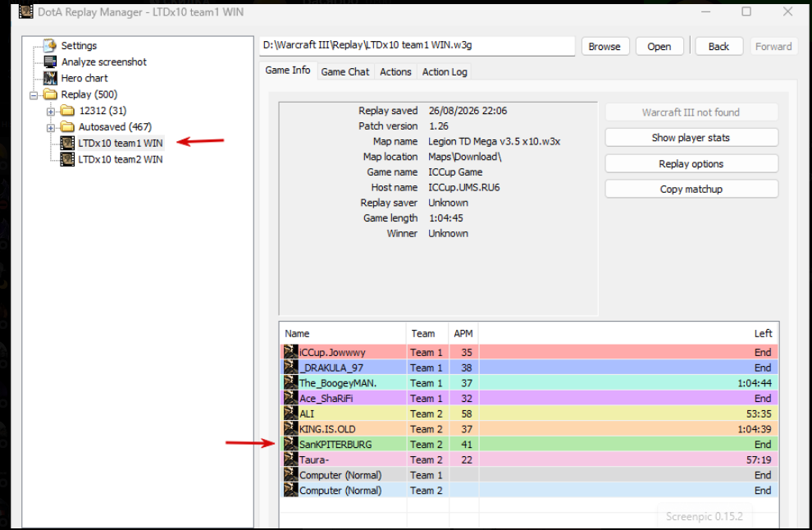
Task: Open Replay options
Action: 691,164
